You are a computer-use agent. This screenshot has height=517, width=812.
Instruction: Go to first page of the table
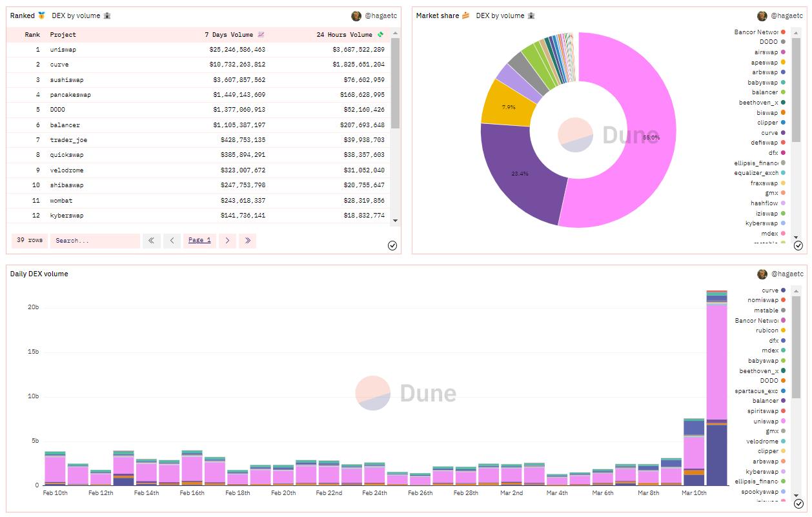tap(151, 241)
